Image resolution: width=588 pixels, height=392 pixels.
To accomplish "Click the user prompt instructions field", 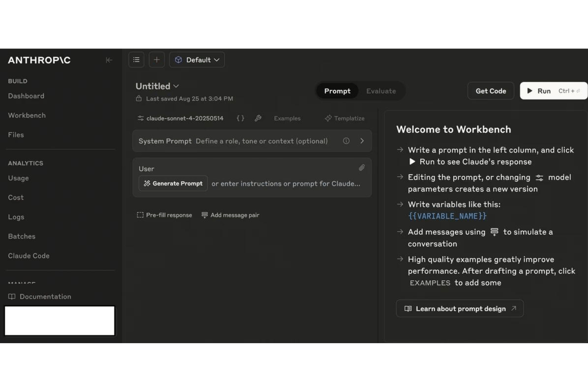I will point(286,183).
